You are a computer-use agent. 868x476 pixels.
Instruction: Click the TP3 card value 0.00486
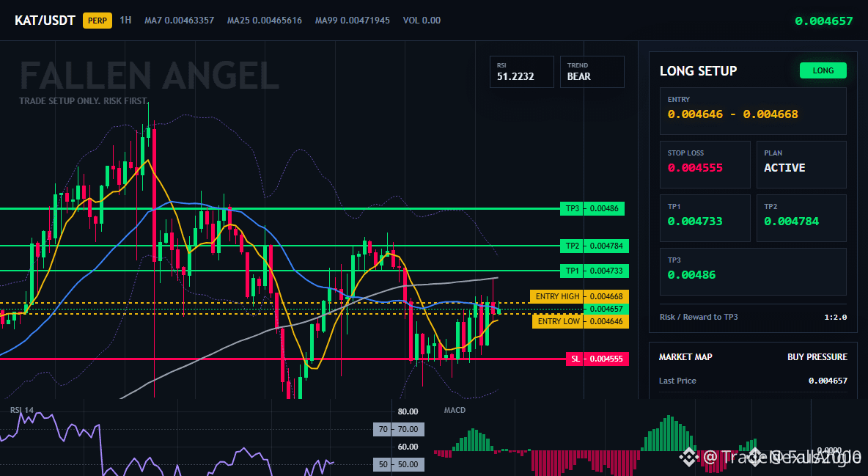691,275
